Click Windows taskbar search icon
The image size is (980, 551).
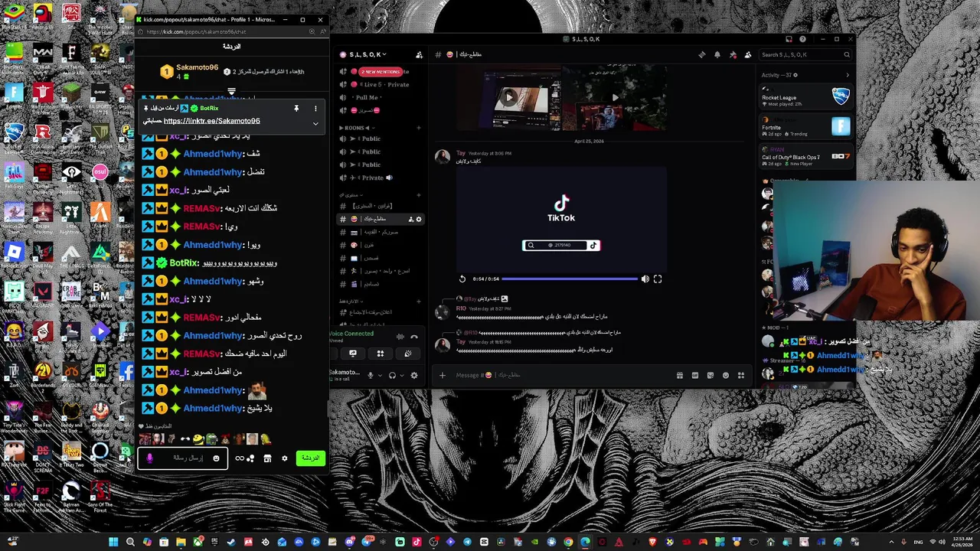(x=130, y=542)
